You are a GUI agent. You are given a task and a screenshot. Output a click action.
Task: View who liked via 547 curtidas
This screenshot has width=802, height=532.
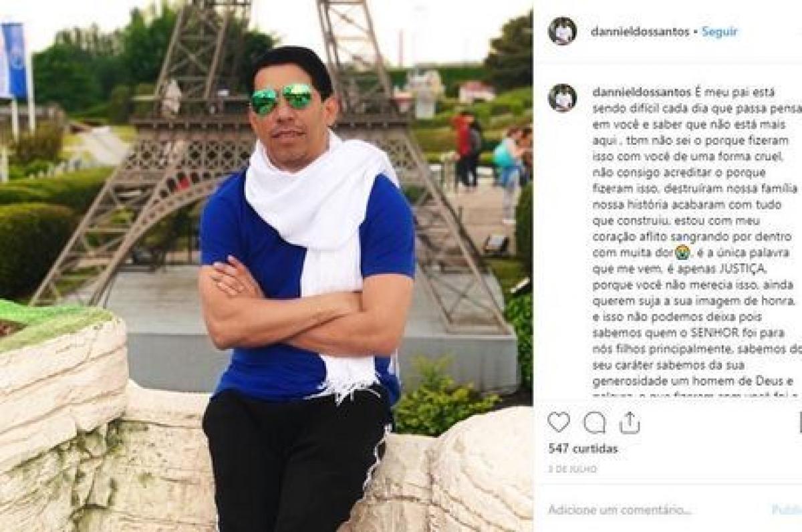tap(583, 448)
